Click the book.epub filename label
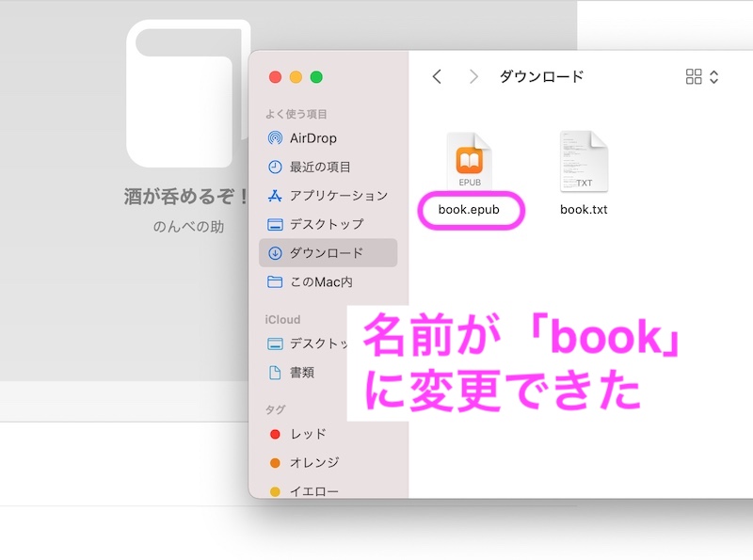 pos(469,210)
